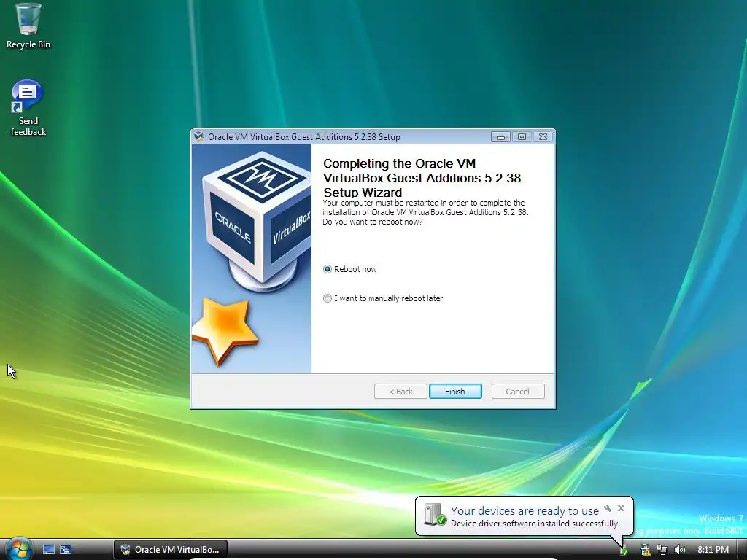Close the Guest Additions setup window
Viewport: 747px width, 560px height.
click(x=543, y=136)
